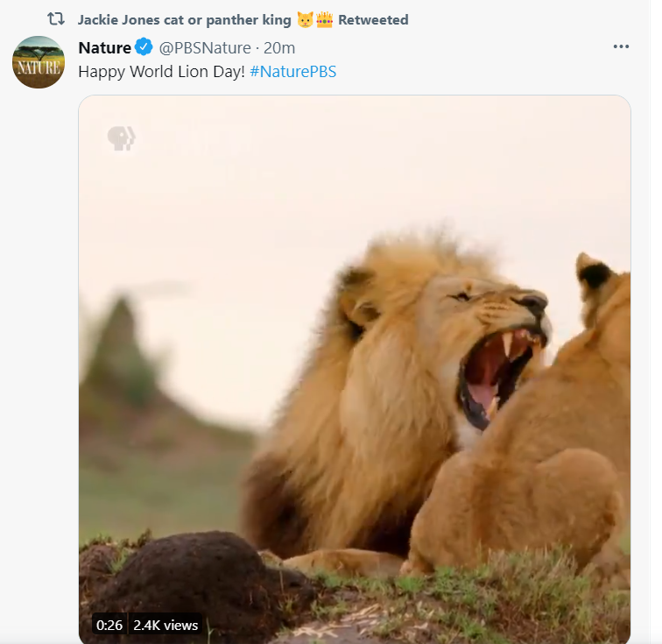
Task: Click the crown emoji in the retweeter name
Action: click(324, 19)
